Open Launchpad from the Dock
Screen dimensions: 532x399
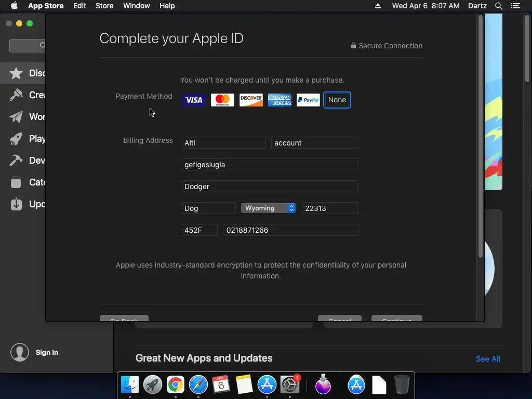tap(153, 385)
